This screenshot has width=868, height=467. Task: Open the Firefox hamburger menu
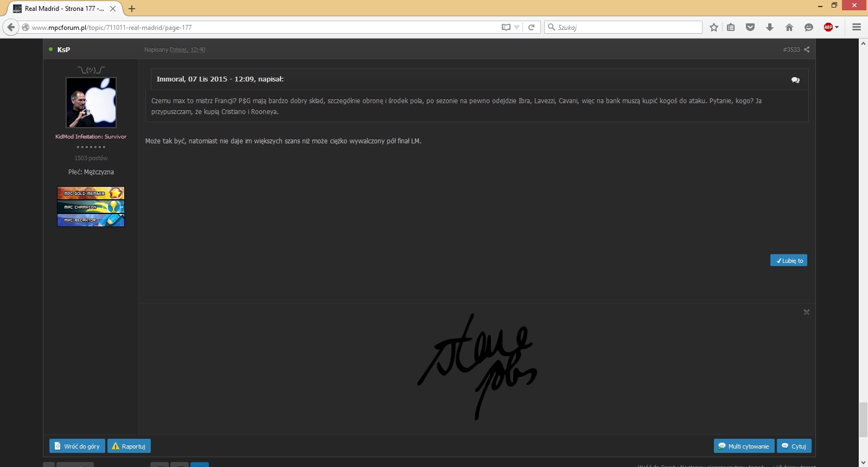(857, 27)
